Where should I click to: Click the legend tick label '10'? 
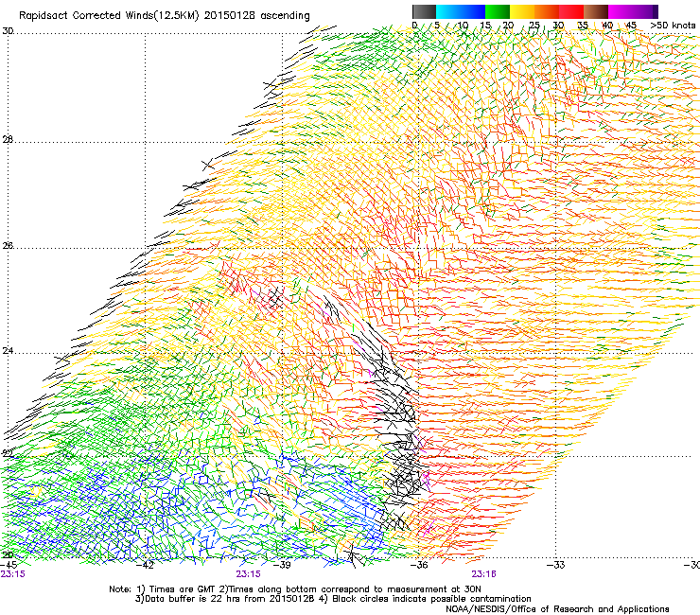[463, 26]
